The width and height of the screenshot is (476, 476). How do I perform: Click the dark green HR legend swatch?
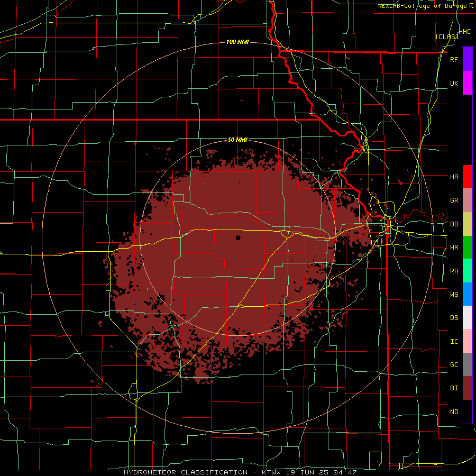pyautogui.click(x=467, y=247)
